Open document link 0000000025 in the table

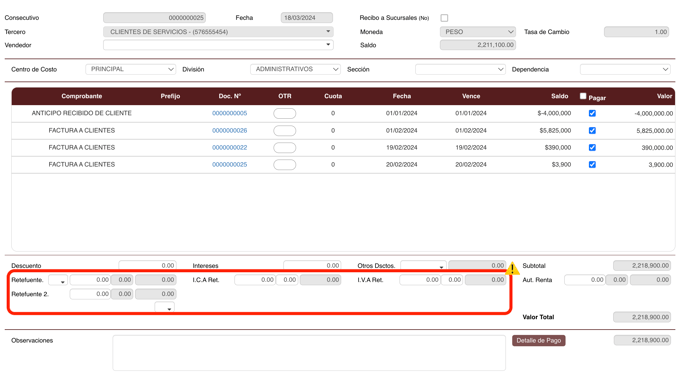click(229, 164)
